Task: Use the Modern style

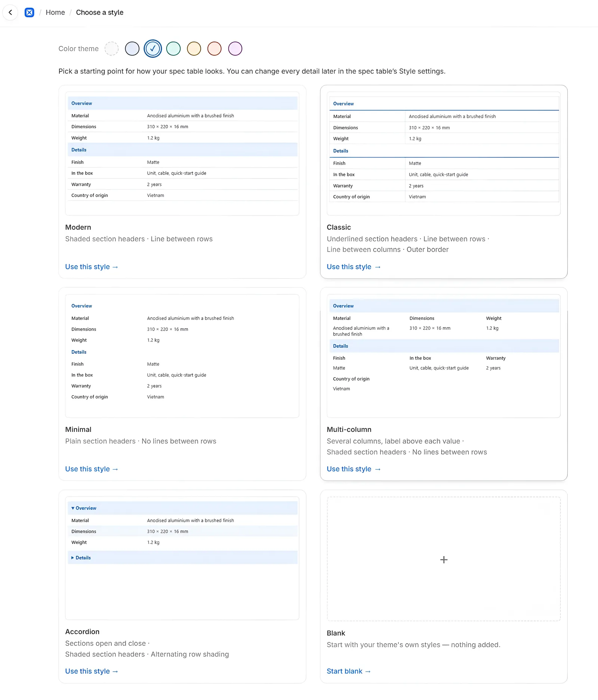Action: [x=92, y=267]
